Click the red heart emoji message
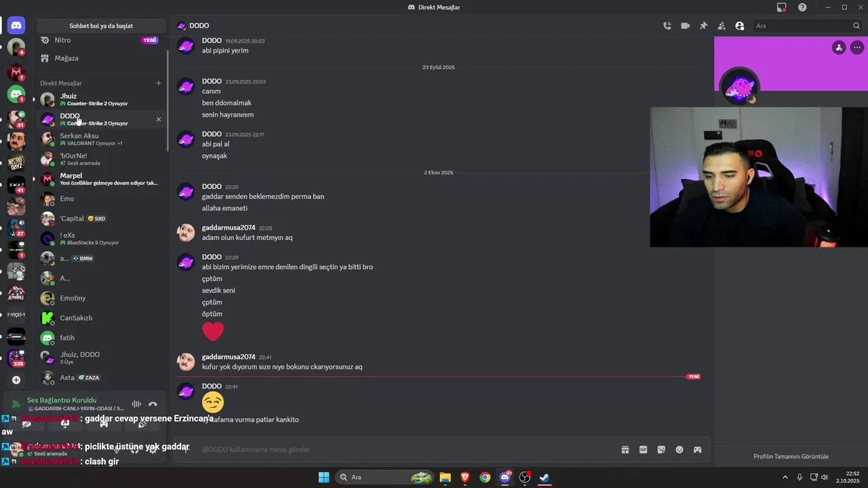The width and height of the screenshot is (868, 488). 213,331
